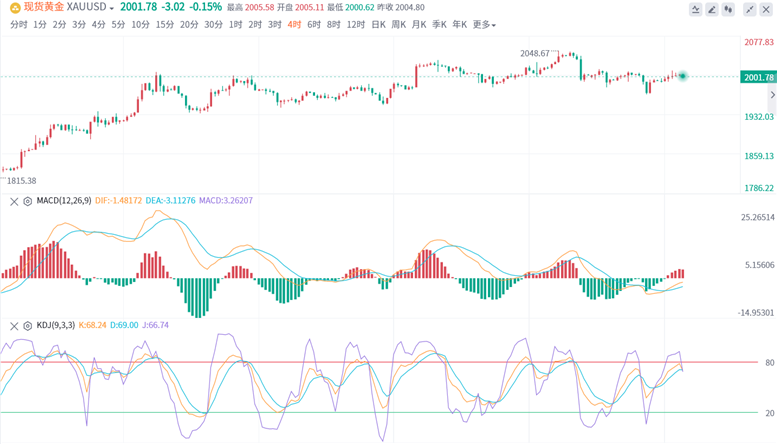Screen dimensions: 777x444
Task: Select the 5分 timeframe tab
Action: (x=118, y=24)
